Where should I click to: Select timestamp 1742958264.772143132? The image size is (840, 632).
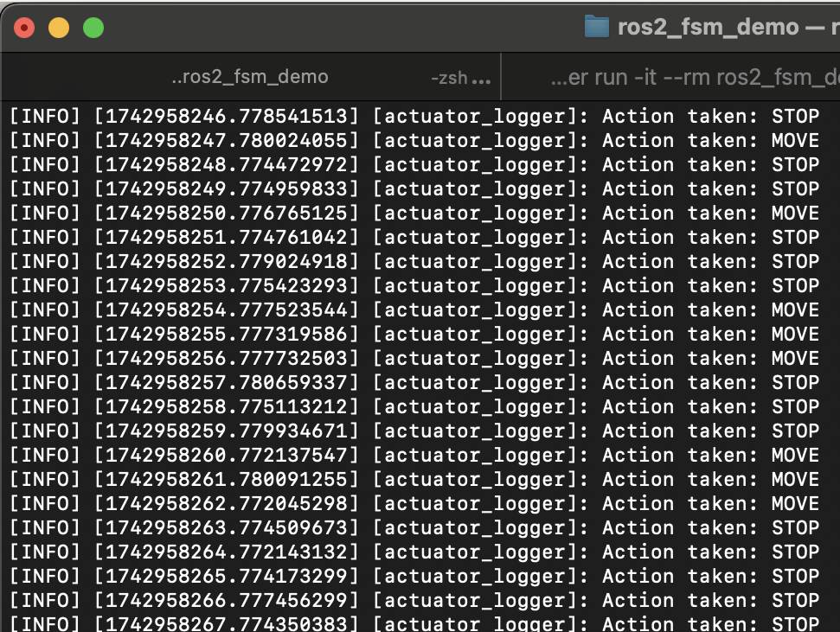pyautogui.click(x=227, y=552)
